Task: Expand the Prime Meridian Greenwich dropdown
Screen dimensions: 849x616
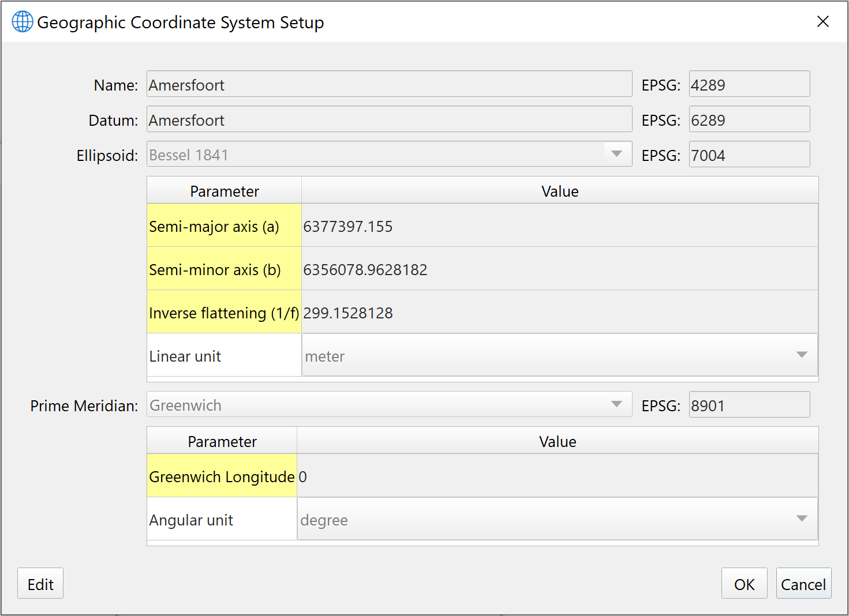Action: click(616, 404)
